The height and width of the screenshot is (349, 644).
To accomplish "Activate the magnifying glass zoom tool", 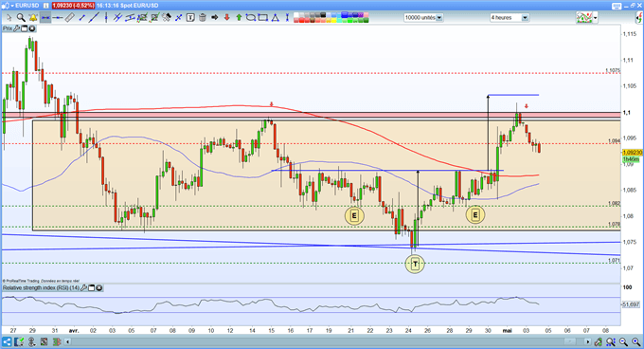I will click(21, 18).
